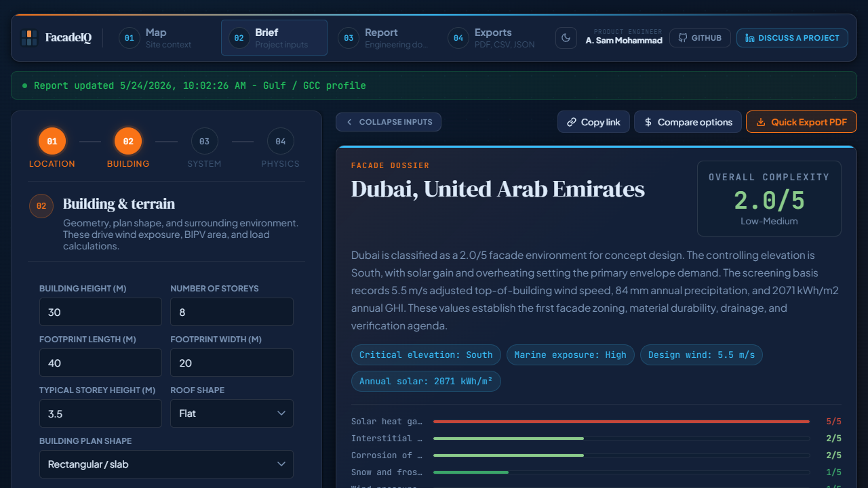Jump to step 04 Physics
This screenshot has width=868, height=488.
(281, 141)
